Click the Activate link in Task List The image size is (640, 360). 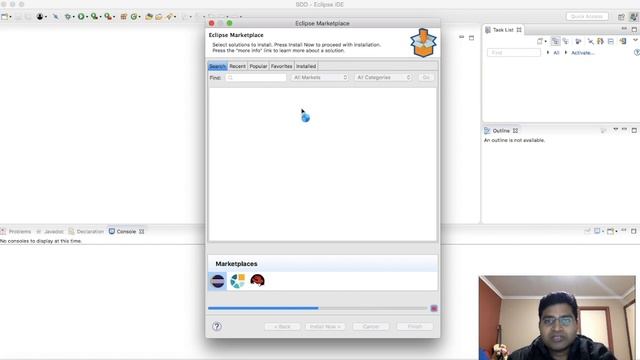coord(582,53)
